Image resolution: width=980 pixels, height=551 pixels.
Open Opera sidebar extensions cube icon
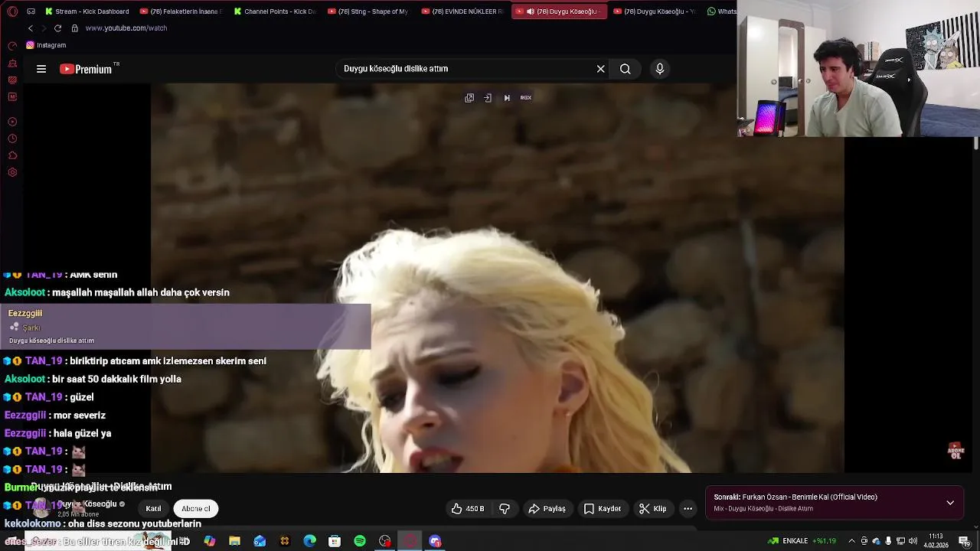pyautogui.click(x=12, y=155)
